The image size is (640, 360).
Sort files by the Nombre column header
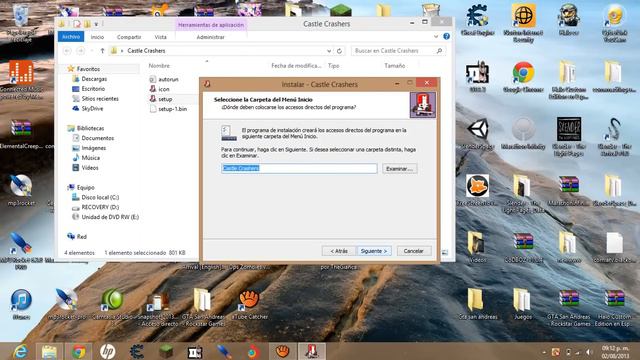[159, 65]
